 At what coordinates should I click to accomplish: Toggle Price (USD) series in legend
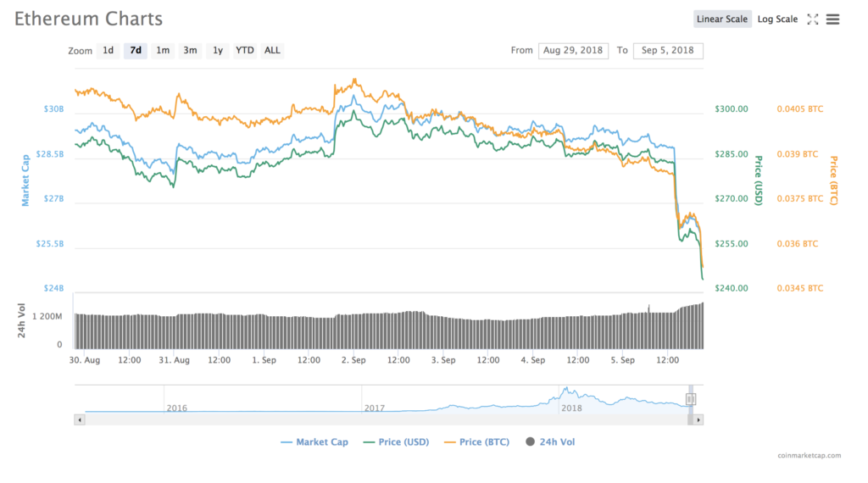coord(397,442)
